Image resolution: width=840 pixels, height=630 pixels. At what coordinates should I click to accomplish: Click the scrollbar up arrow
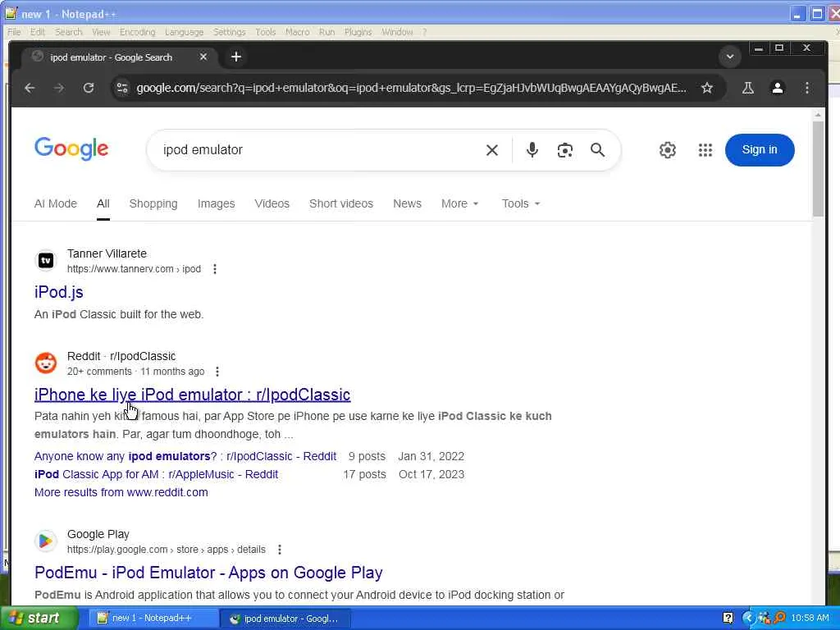(818, 115)
